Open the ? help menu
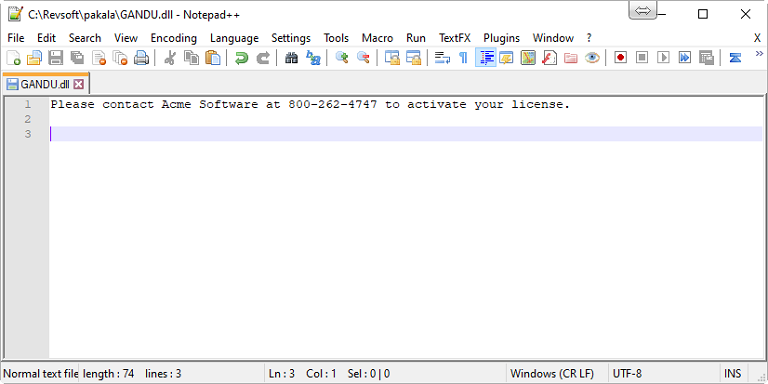The image size is (768, 384). pyautogui.click(x=589, y=38)
